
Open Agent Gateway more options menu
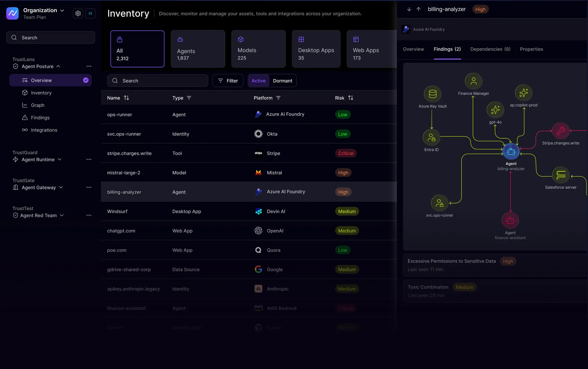[89, 187]
